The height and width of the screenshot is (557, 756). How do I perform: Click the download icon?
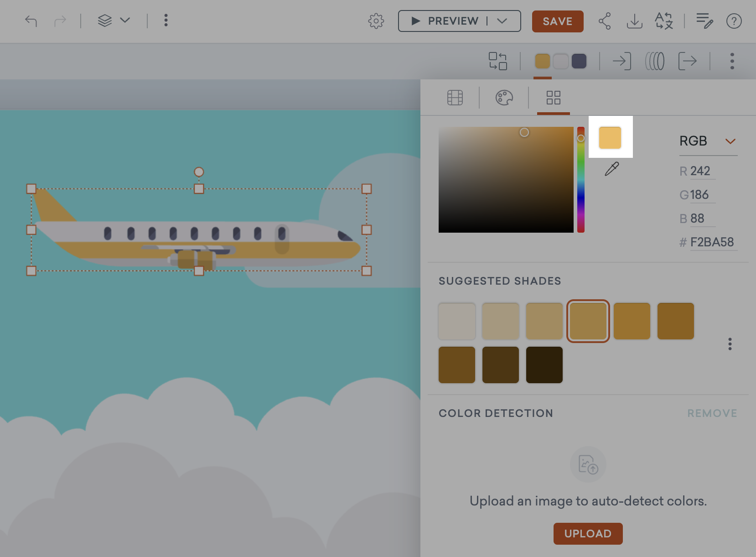[x=634, y=21]
